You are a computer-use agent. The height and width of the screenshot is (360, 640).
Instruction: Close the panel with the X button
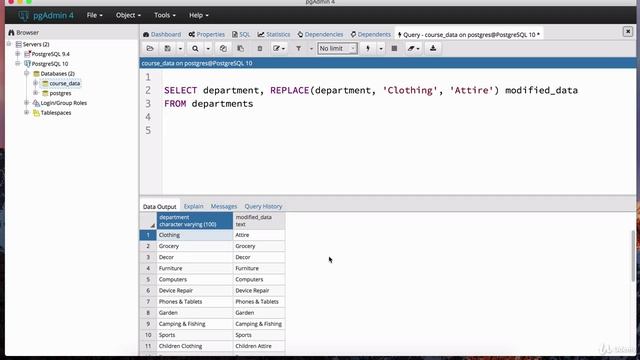[628, 31]
